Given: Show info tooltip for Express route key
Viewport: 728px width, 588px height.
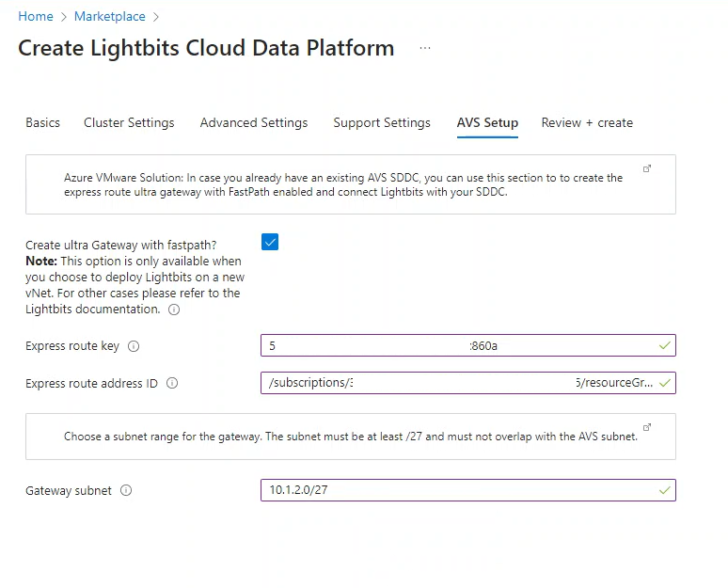Looking at the screenshot, I should click(134, 346).
